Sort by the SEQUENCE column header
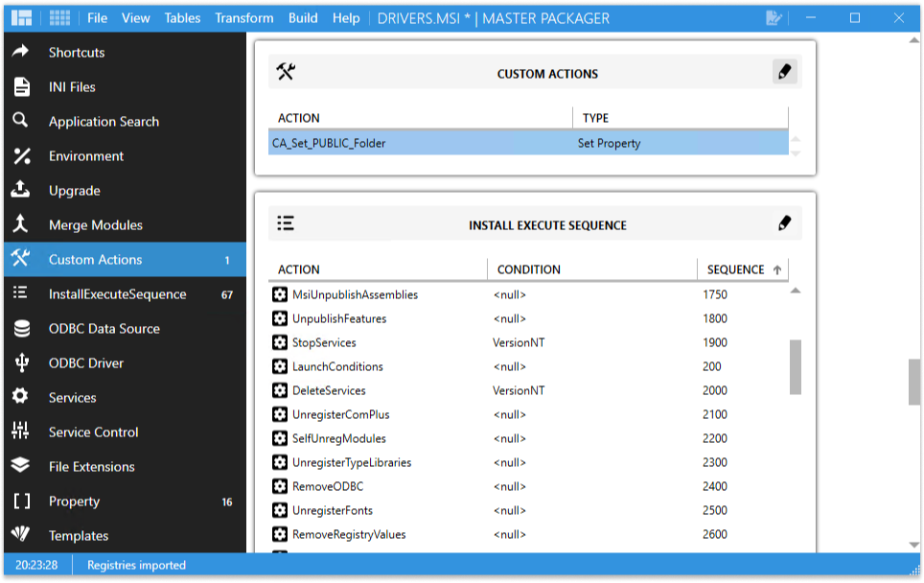The height and width of the screenshot is (583, 924). point(743,269)
